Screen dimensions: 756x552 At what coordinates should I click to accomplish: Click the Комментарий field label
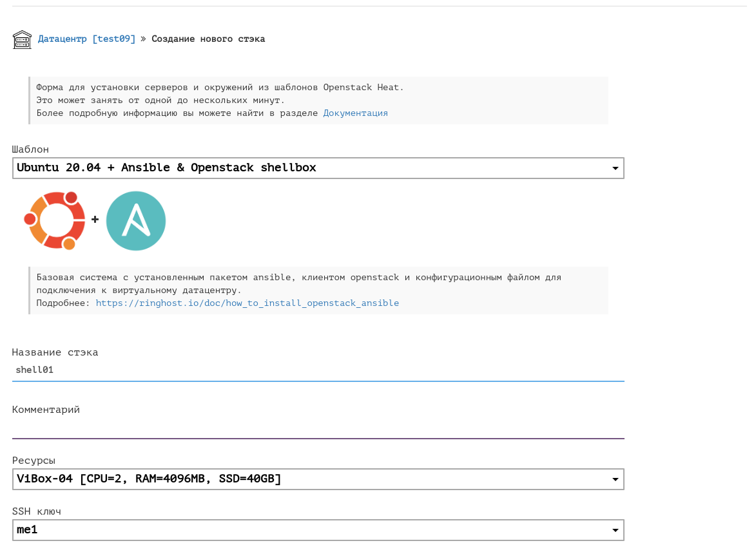[x=46, y=410]
